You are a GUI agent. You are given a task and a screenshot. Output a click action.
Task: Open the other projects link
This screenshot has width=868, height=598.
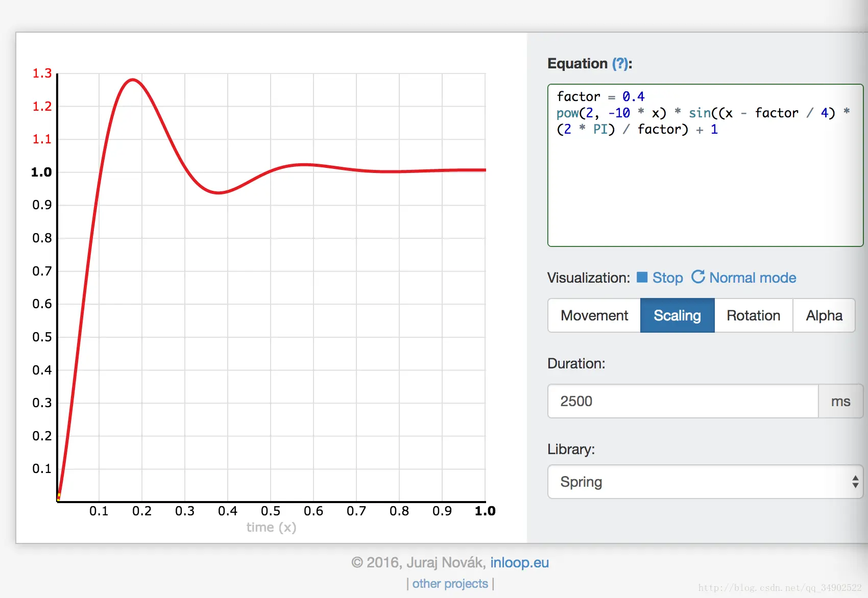coord(450,584)
